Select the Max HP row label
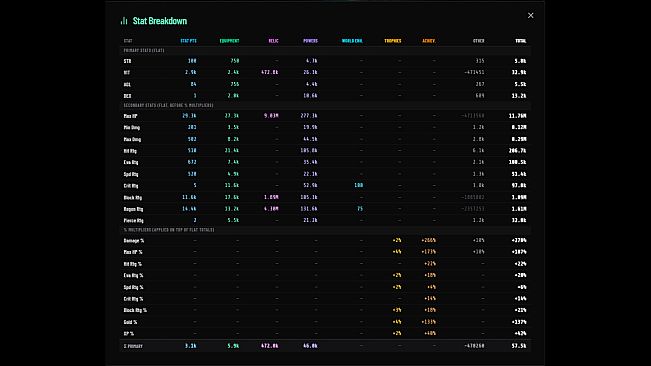The height and width of the screenshot is (366, 651). click(x=130, y=116)
